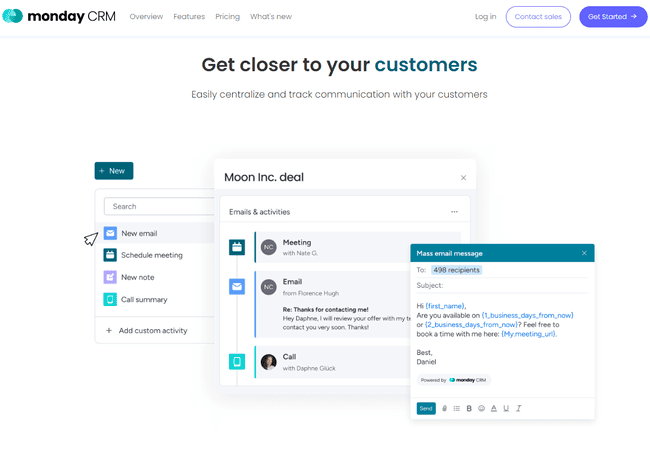This screenshot has width=650, height=457.
Task: Click the {1_business_days_from_now} placeholder
Action: point(527,316)
